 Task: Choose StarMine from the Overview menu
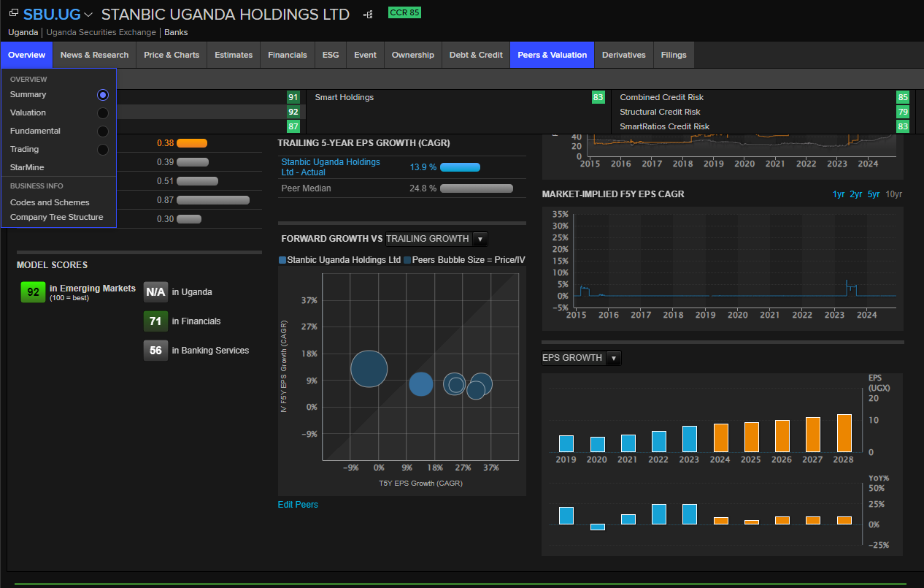27,167
